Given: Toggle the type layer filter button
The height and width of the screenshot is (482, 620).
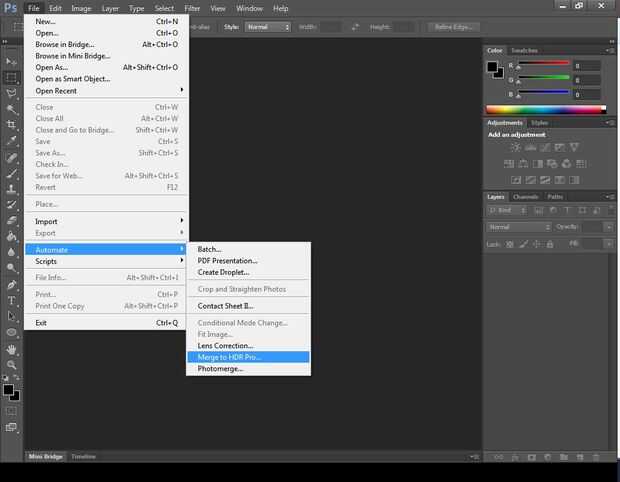Looking at the screenshot, I should (x=567, y=210).
